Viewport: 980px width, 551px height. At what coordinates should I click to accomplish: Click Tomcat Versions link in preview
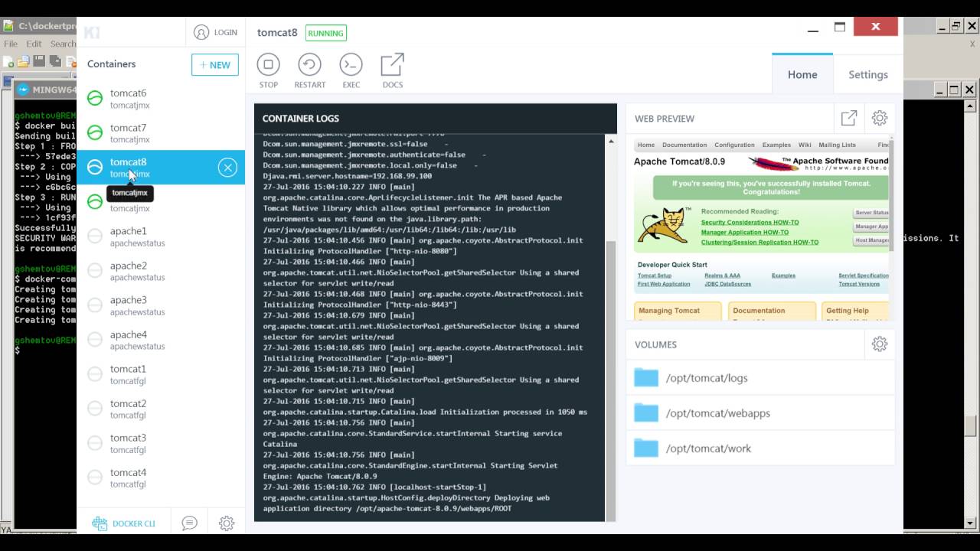point(859,284)
